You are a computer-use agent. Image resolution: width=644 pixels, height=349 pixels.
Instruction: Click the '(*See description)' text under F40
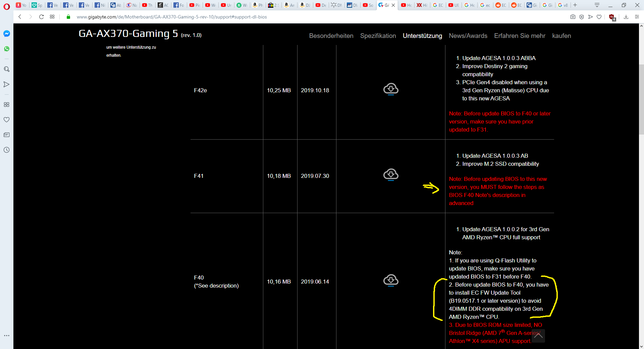coord(216,286)
